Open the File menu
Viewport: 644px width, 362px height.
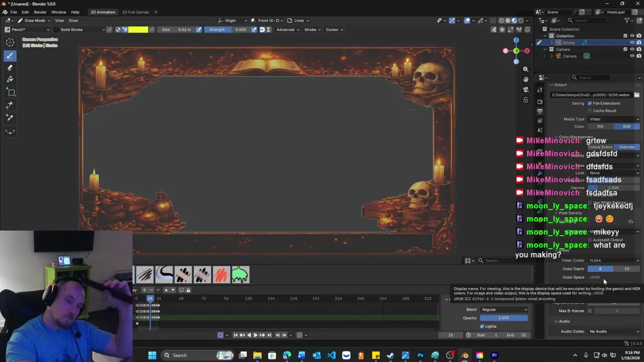14,12
